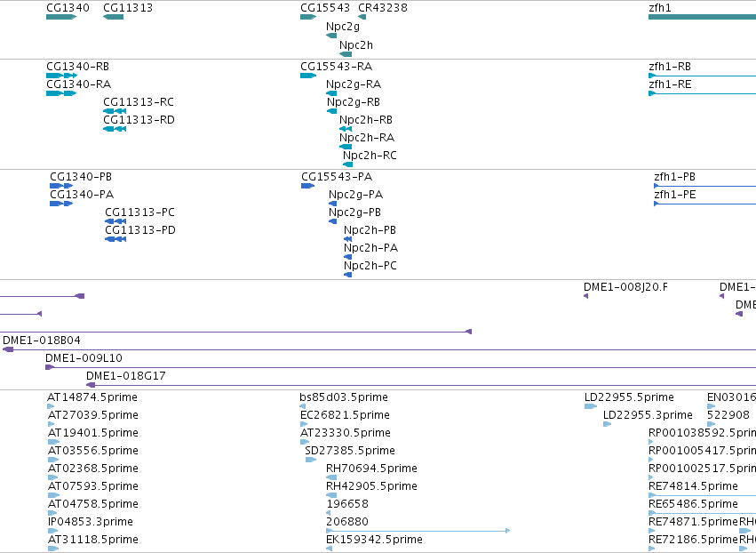Click transcript CG1340-RB
The width and height of the screenshot is (756, 553).
77,66
